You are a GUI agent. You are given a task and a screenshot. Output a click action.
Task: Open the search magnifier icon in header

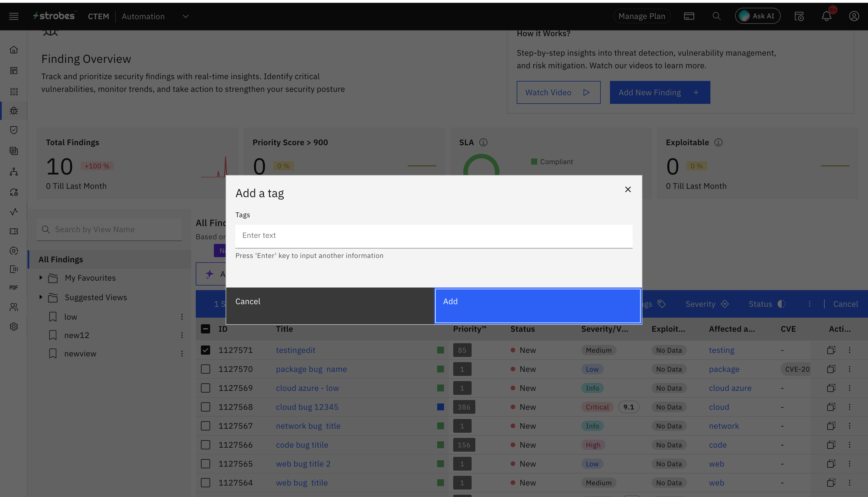click(x=716, y=16)
